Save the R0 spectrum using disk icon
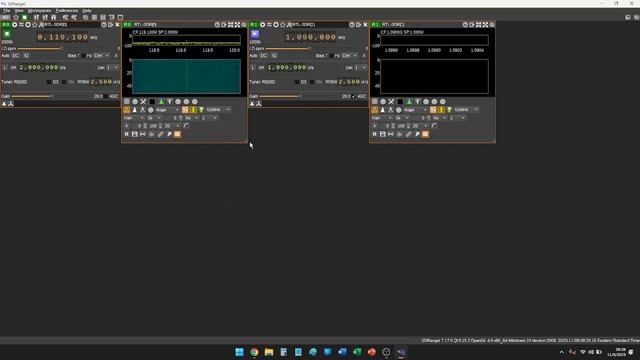The width and height of the screenshot is (640, 360). 135,134
